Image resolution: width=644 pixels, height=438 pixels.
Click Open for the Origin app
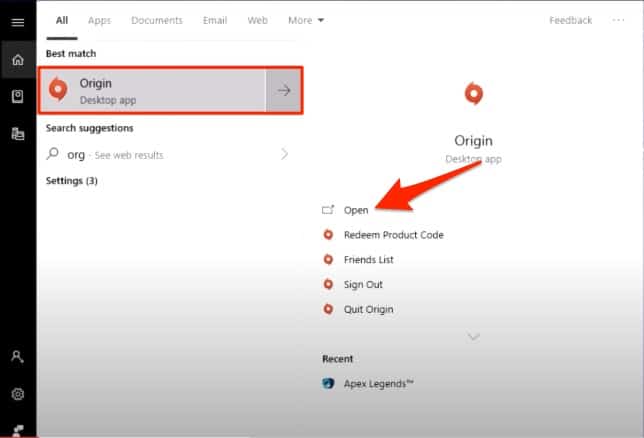coord(356,210)
